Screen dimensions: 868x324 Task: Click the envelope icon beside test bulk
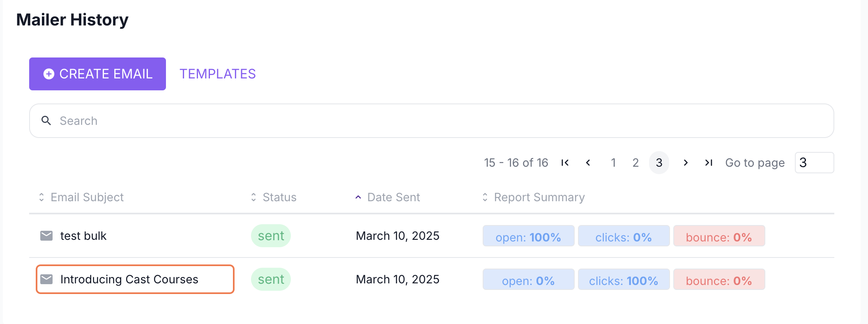46,236
